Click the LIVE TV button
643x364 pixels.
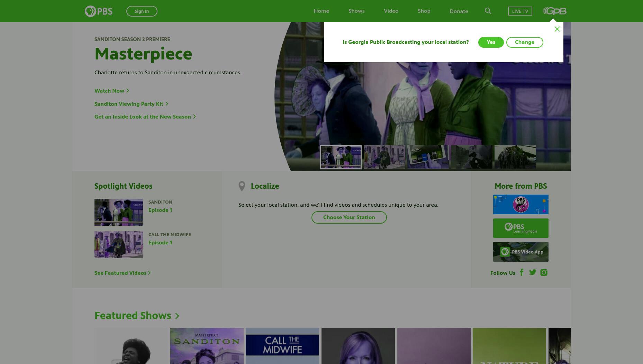(520, 11)
